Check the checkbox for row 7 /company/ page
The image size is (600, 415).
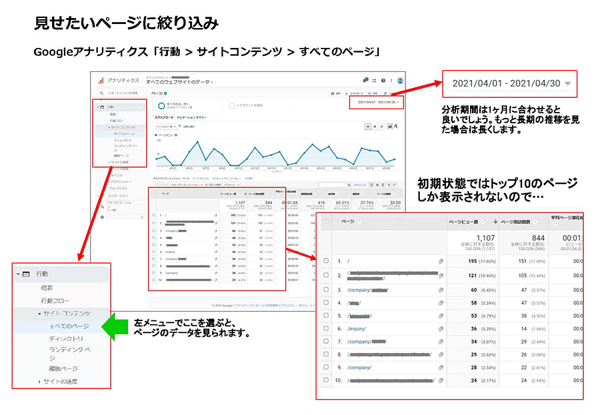(x=326, y=341)
